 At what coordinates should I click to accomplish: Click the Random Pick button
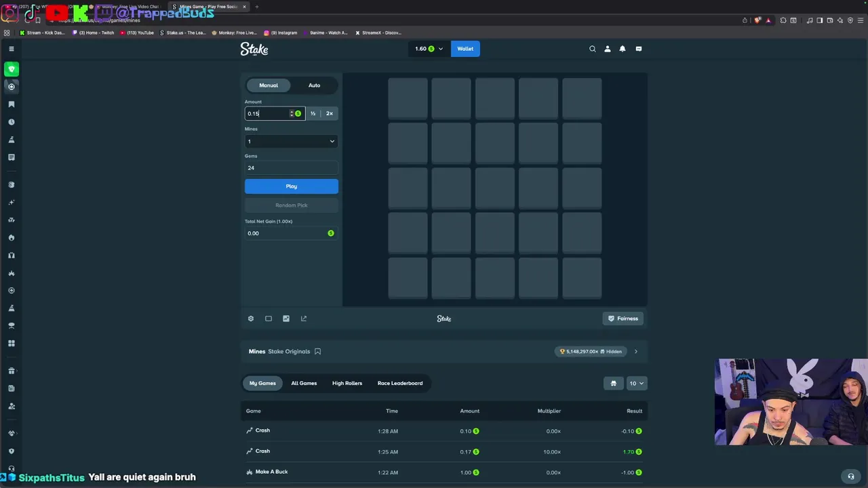pos(292,205)
